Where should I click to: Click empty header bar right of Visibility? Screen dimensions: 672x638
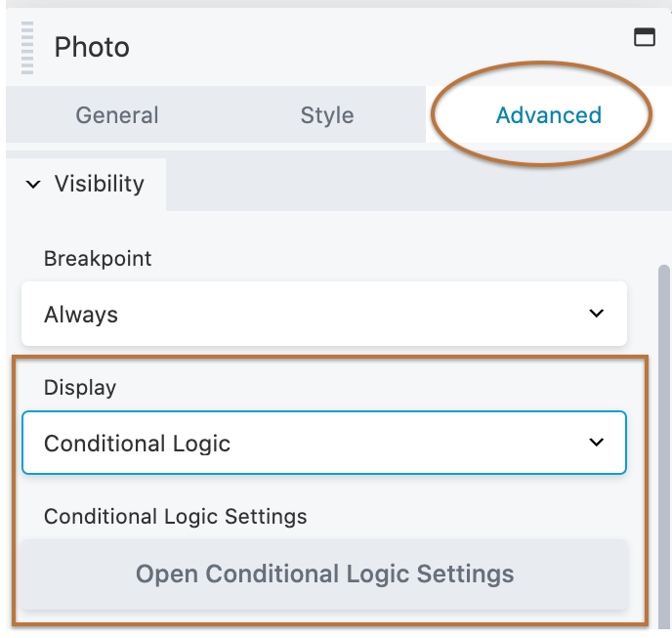pyautogui.click(x=410, y=184)
